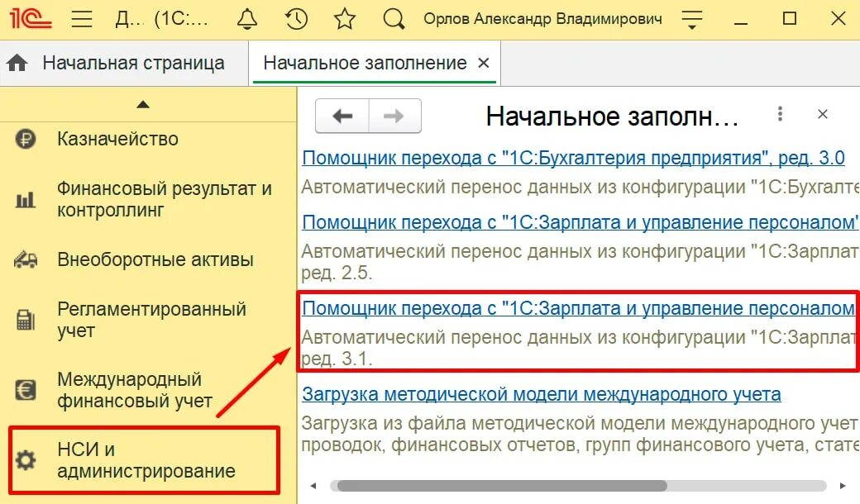Open НСИ и администрирование section
The height and width of the screenshot is (504, 860).
click(146, 460)
